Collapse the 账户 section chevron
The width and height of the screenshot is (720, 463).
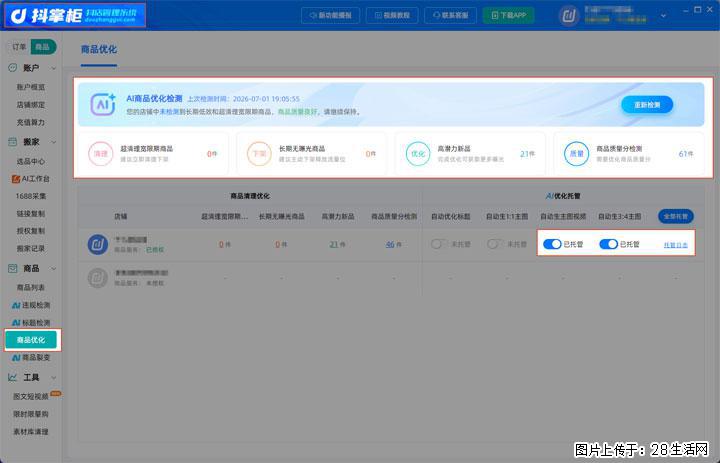pos(54,68)
